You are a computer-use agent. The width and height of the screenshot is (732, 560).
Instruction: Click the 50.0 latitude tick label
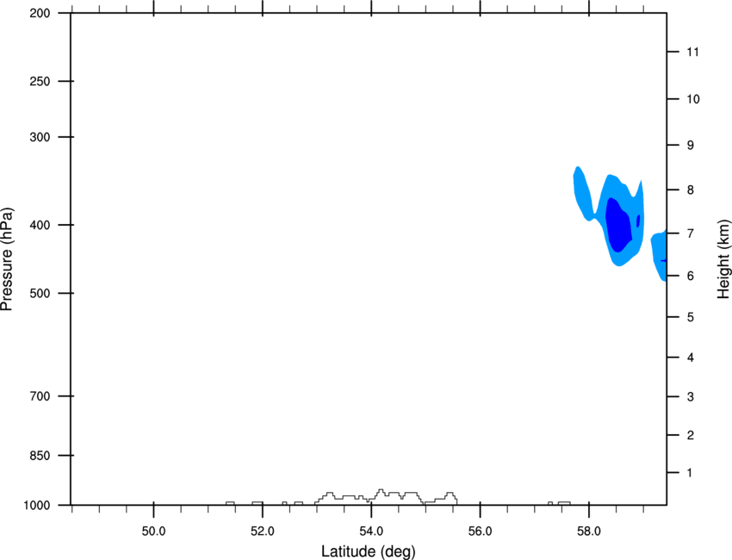point(153,532)
